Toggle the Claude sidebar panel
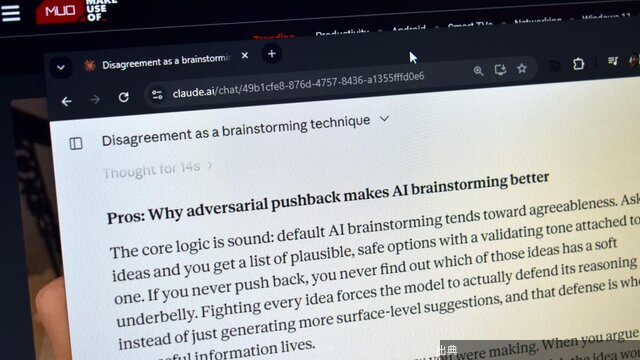The height and width of the screenshot is (360, 640). point(76,143)
